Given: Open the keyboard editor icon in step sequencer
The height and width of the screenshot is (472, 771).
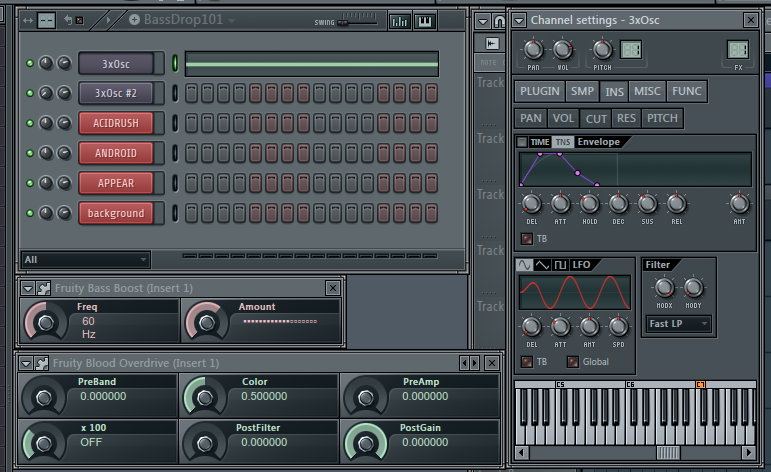Looking at the screenshot, I should (x=425, y=21).
